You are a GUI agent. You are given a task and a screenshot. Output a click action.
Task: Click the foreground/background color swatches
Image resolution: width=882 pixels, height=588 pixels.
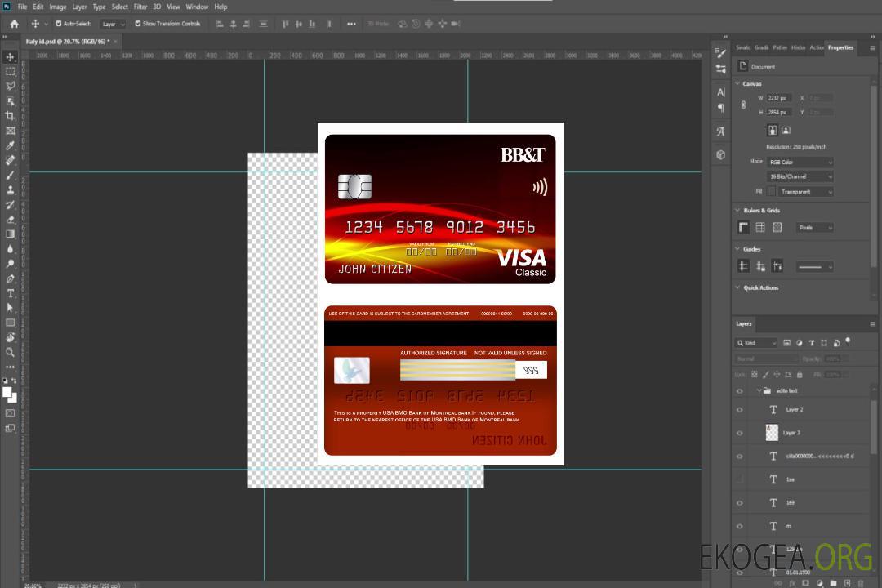pyautogui.click(x=10, y=394)
